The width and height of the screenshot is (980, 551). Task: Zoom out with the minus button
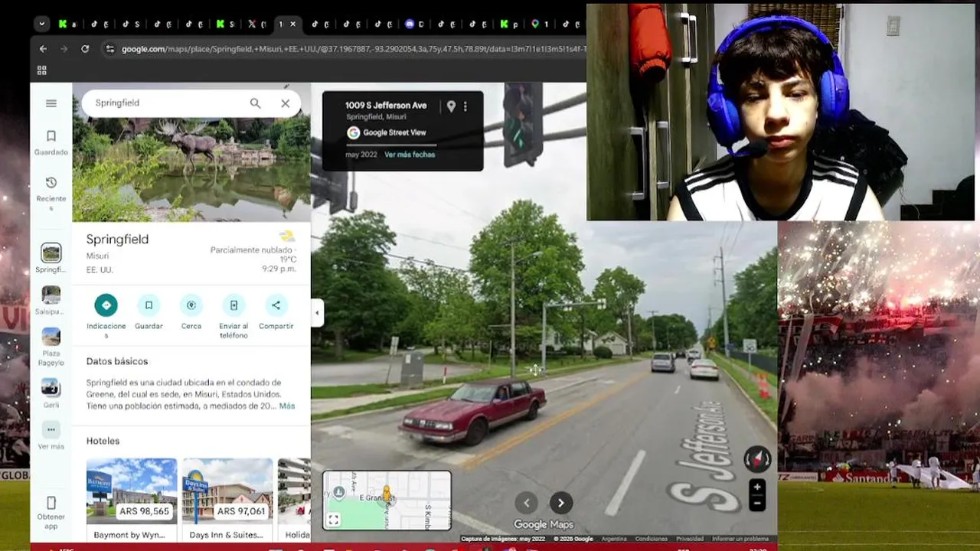point(757,504)
